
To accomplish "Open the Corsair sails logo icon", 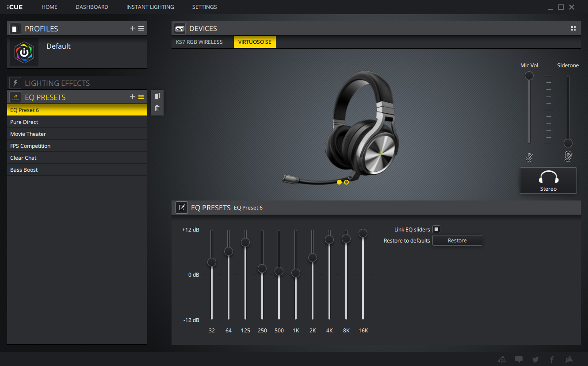I will point(570,359).
